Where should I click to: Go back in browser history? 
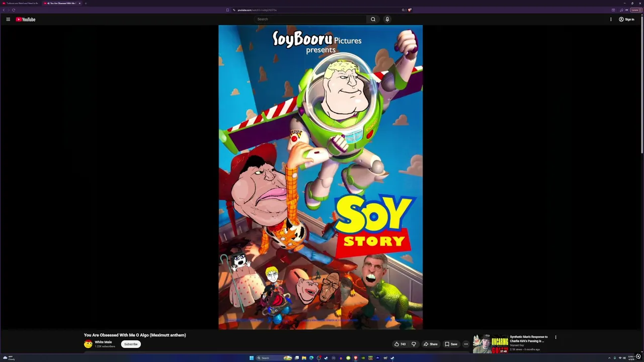click(4, 10)
